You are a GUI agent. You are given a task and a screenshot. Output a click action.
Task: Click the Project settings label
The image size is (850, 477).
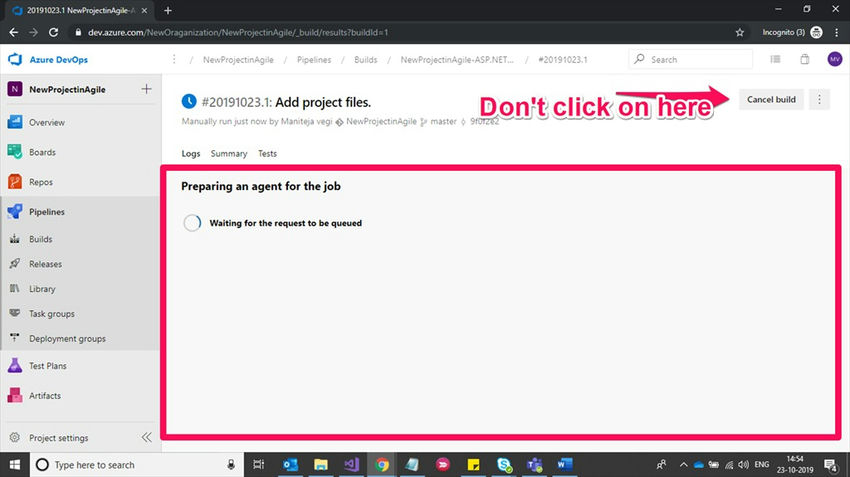(x=59, y=437)
